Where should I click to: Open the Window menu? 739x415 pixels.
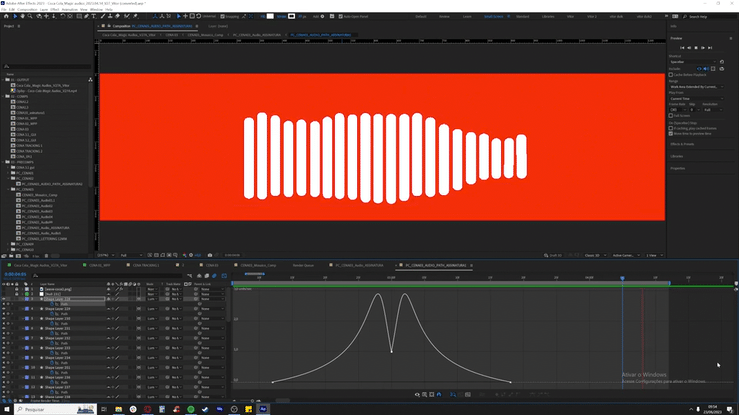[96, 9]
